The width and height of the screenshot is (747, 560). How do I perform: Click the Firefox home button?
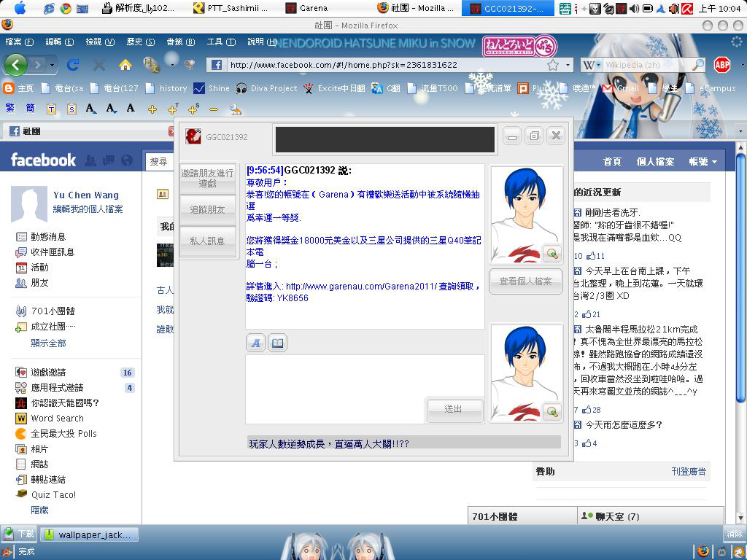[x=125, y=65]
